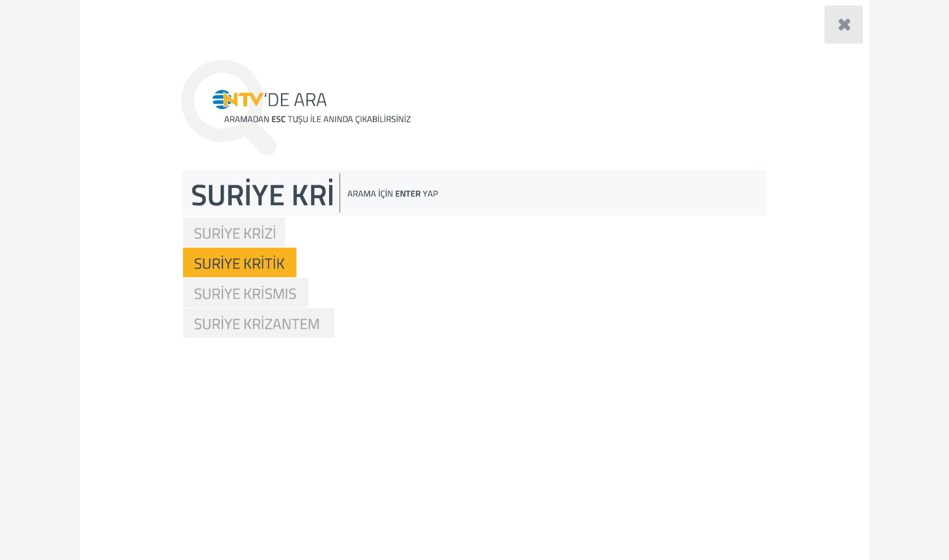Click the bold "ENTER" word in the search hint
The image size is (949, 560).
tap(407, 193)
